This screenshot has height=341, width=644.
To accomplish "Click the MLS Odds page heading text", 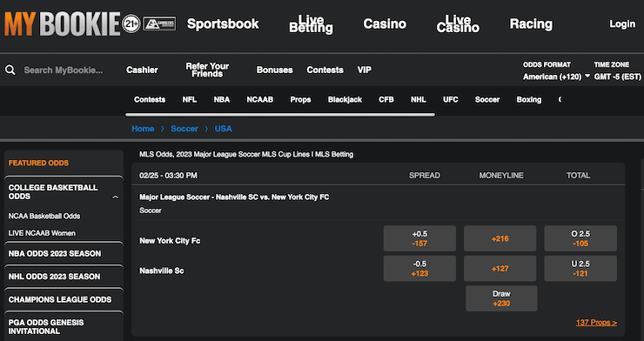I will pos(246,154).
